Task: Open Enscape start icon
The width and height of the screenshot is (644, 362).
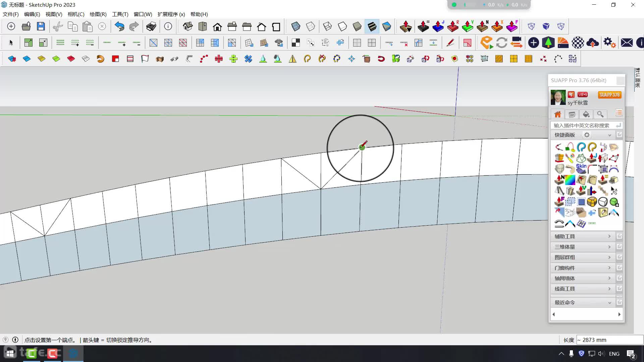Action: point(487,43)
